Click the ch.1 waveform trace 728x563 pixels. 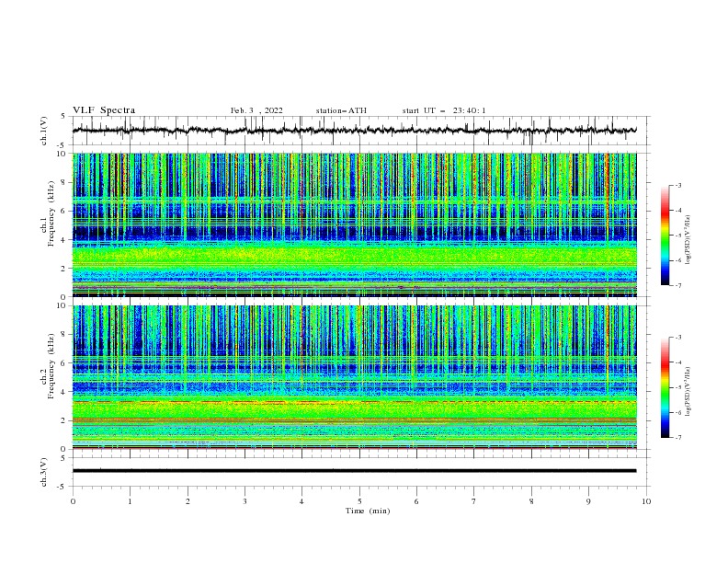pyautogui.click(x=355, y=131)
